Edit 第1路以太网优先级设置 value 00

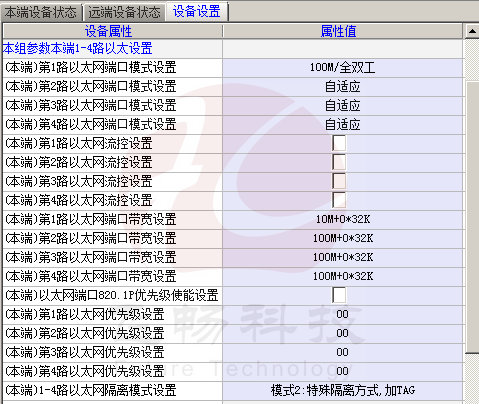pos(343,314)
